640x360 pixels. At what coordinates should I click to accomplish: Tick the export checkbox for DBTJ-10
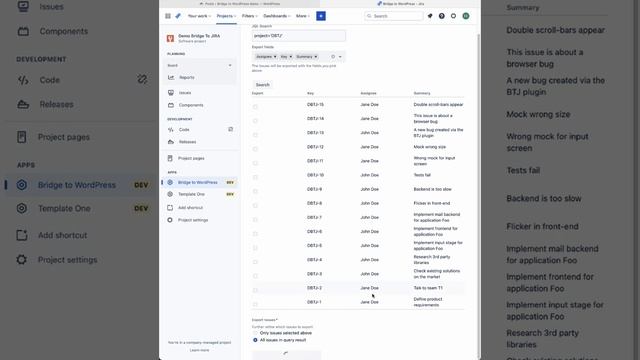click(255, 178)
